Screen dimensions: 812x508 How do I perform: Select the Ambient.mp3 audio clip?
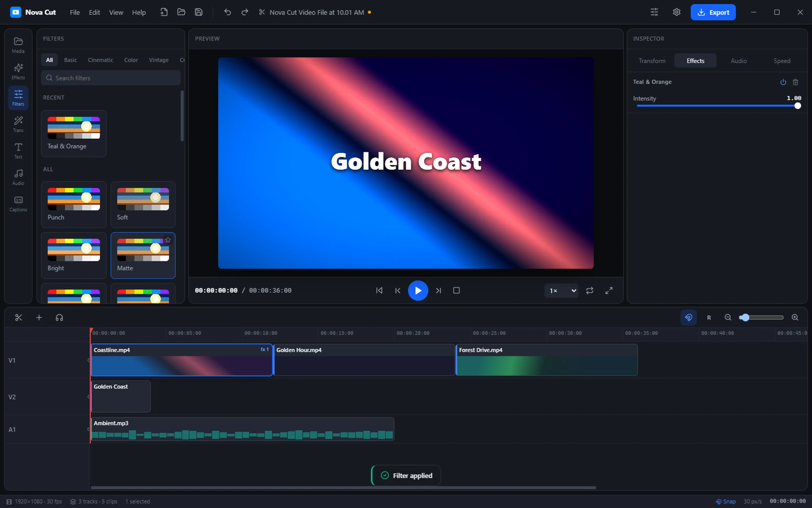point(243,429)
